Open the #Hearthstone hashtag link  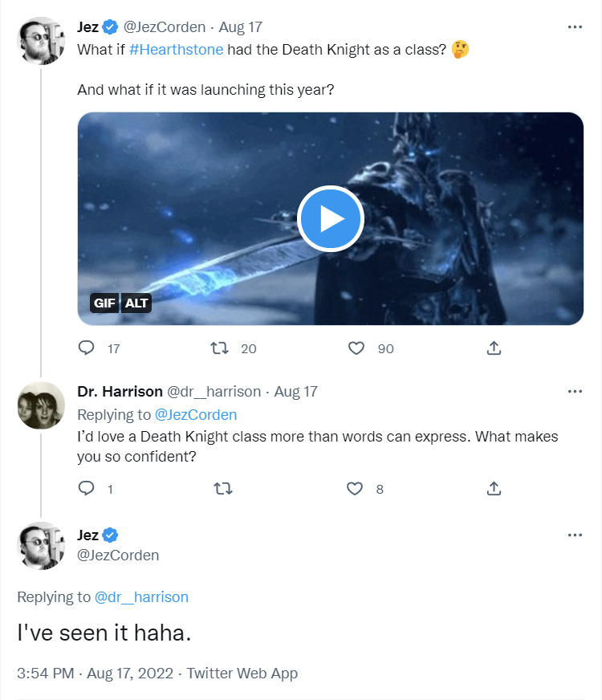click(x=176, y=49)
